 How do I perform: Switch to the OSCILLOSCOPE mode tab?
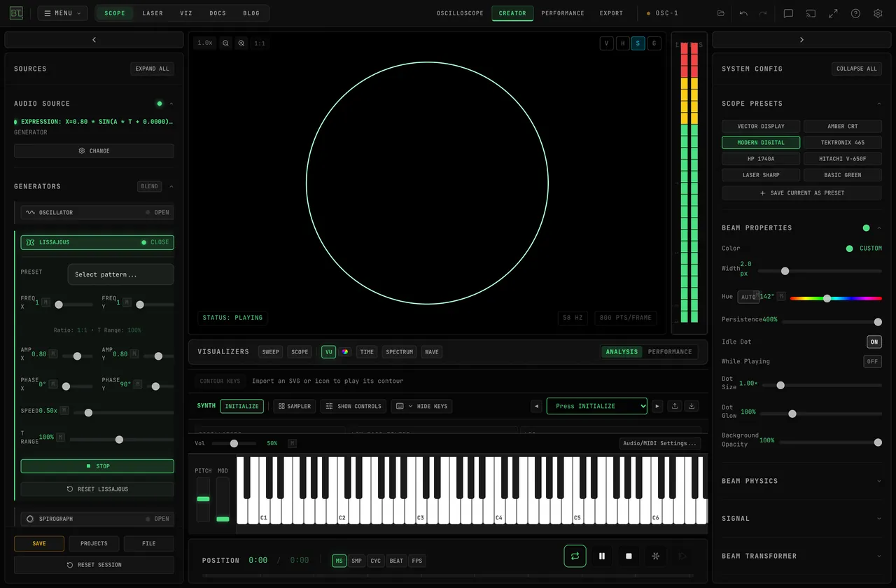(460, 13)
